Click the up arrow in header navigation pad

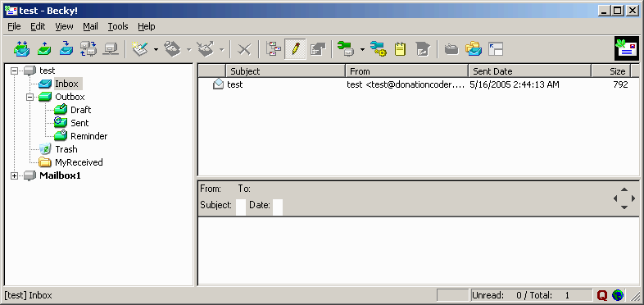(x=624, y=189)
